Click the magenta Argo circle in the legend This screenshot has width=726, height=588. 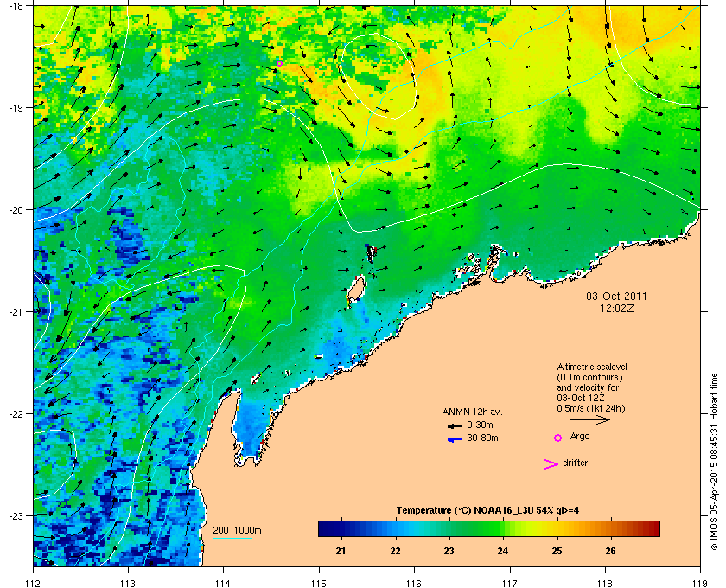pyautogui.click(x=558, y=438)
